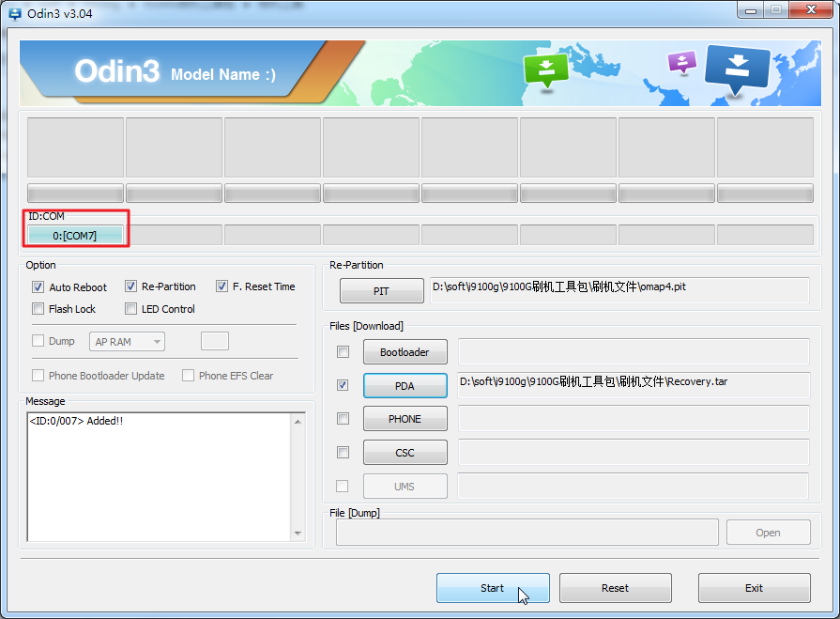Click the message log scroll down arrow

(x=298, y=534)
